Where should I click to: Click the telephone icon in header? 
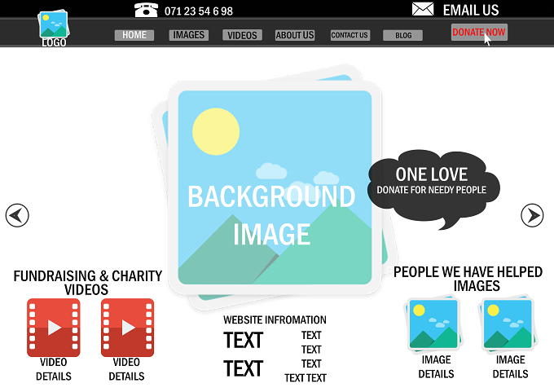[147, 10]
